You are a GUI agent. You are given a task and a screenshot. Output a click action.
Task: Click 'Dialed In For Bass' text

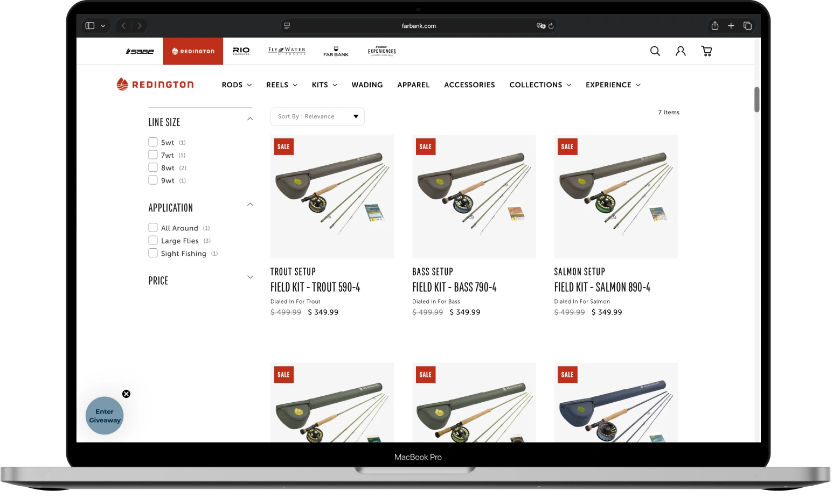(x=436, y=302)
